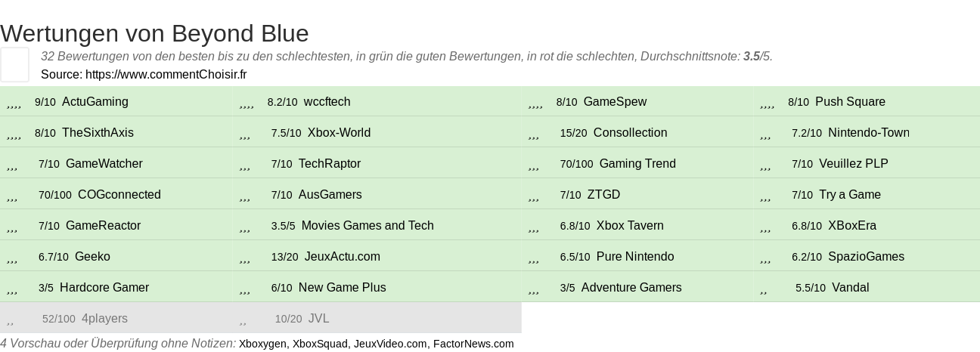Open the Xbox-World review
The image size is (980, 352).
tap(339, 133)
